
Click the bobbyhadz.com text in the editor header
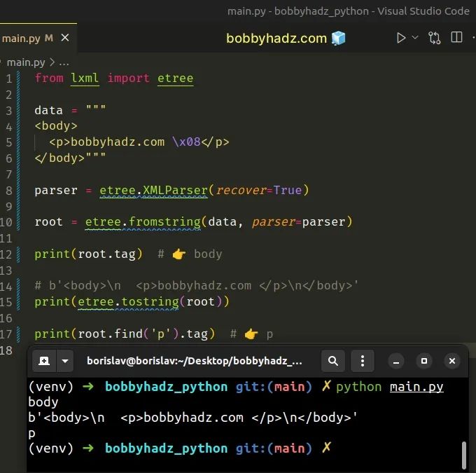pyautogui.click(x=276, y=39)
